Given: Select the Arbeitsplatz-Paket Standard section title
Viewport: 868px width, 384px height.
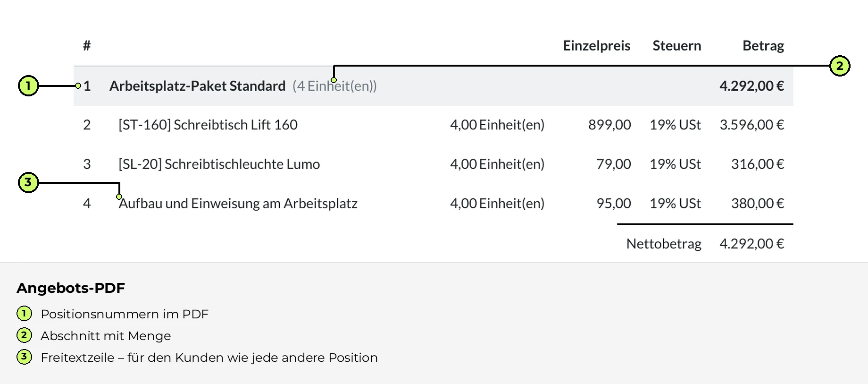Looking at the screenshot, I should coord(197,86).
